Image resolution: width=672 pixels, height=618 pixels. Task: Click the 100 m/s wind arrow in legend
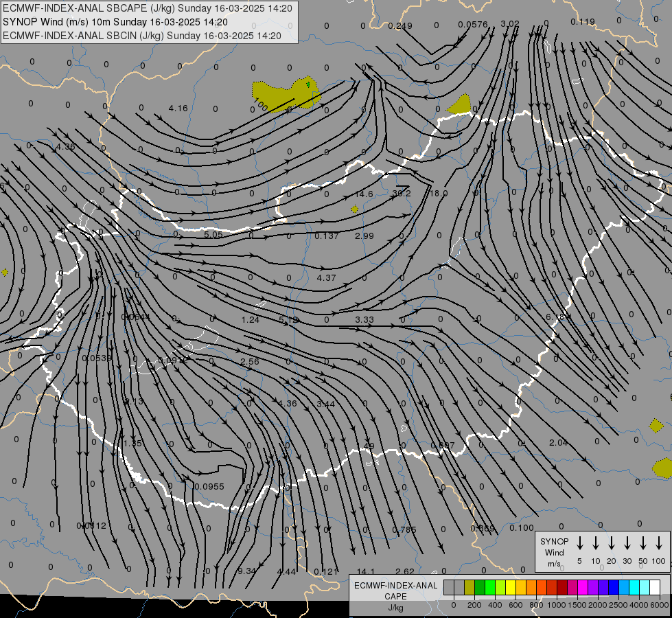click(x=659, y=543)
